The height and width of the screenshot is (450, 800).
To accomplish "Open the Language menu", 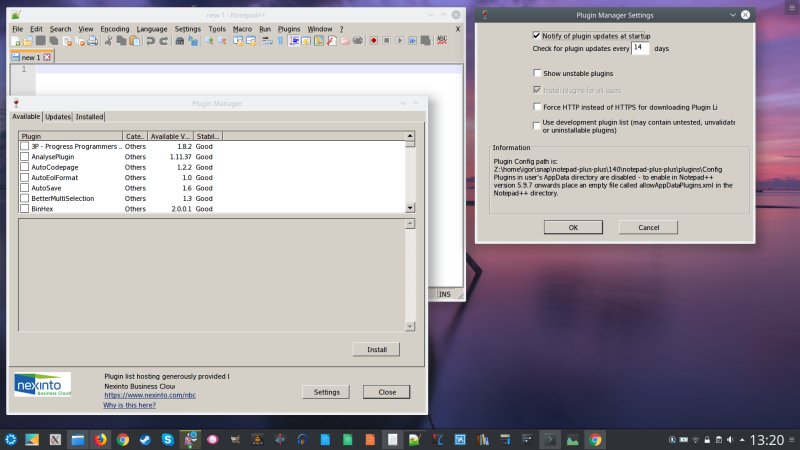I will click(x=152, y=29).
